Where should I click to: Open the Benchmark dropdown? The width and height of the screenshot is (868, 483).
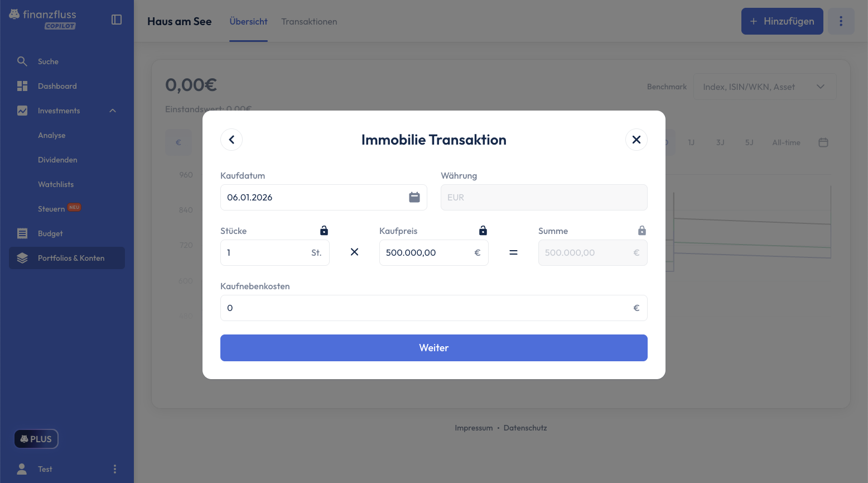pos(764,87)
